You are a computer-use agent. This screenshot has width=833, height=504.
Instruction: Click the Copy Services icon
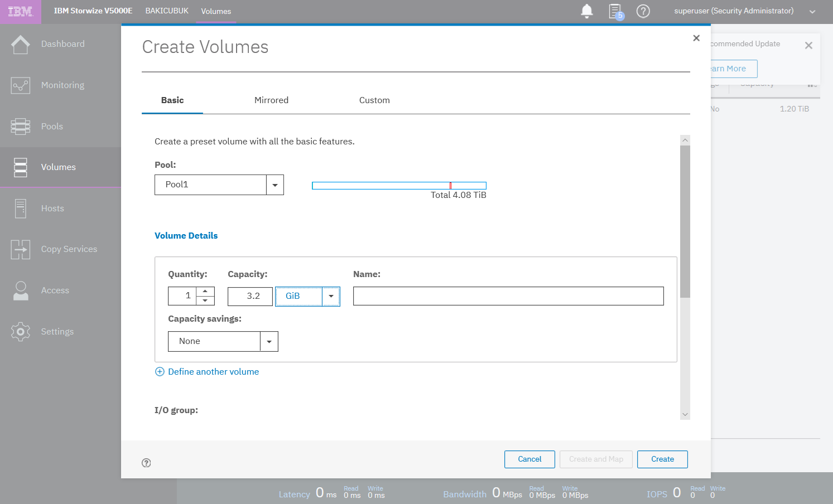[21, 249]
